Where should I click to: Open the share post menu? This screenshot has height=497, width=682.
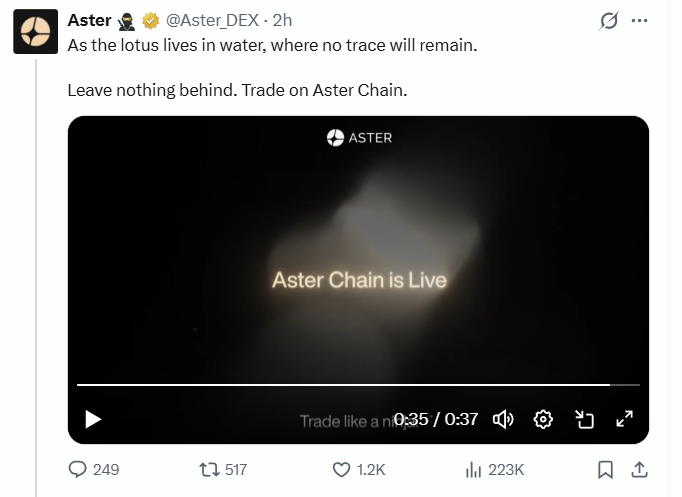(639, 469)
